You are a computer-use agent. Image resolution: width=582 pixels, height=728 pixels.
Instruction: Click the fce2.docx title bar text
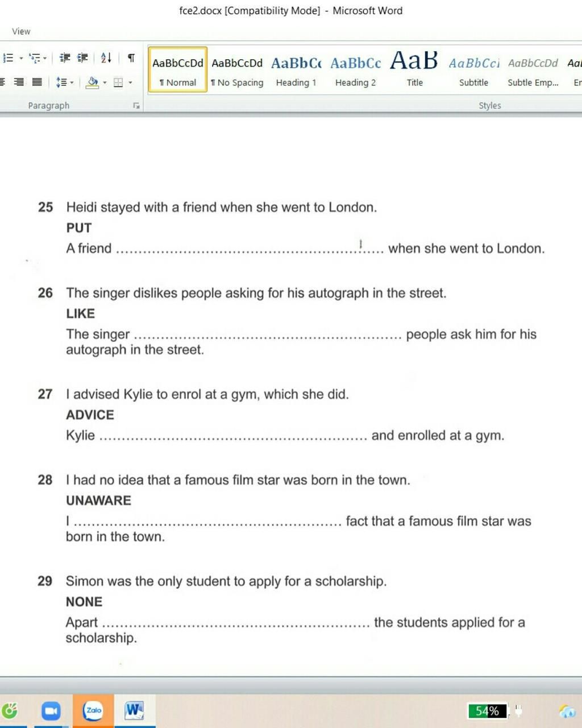(290, 11)
